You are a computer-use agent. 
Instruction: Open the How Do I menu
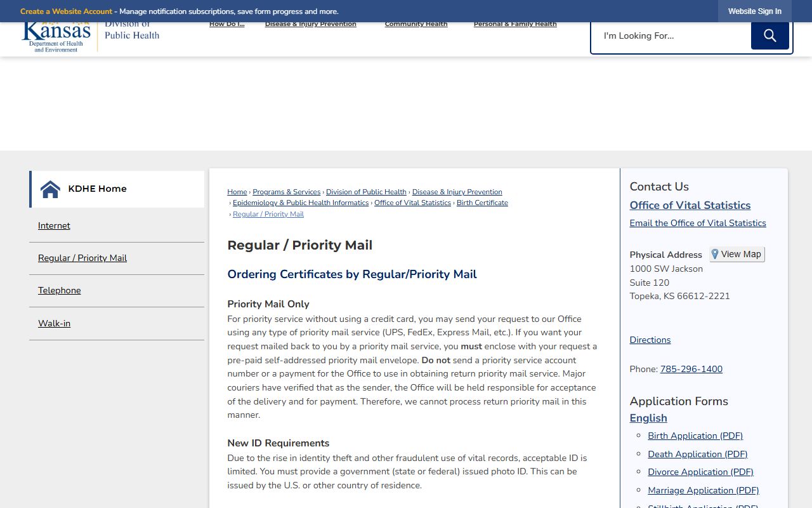point(226,24)
